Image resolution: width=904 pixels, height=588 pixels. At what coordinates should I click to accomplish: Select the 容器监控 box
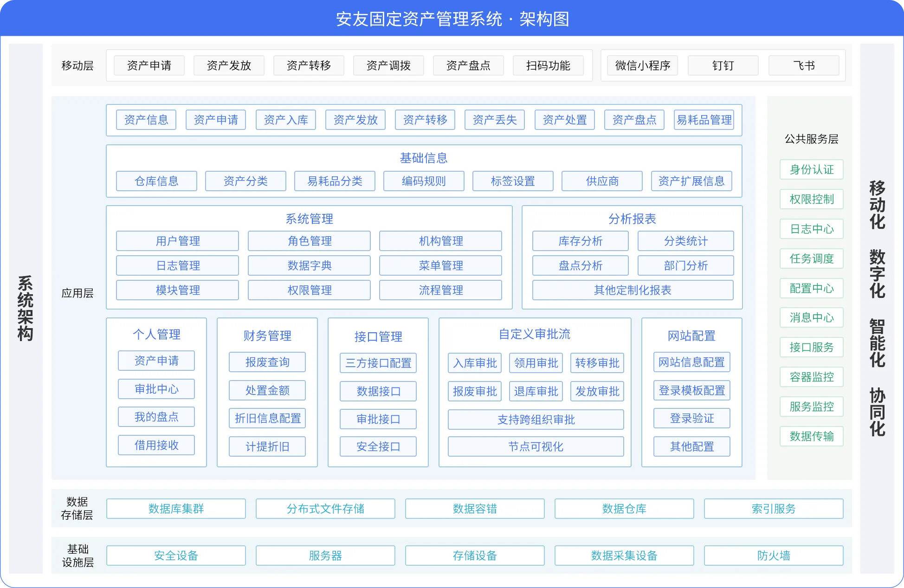(812, 377)
